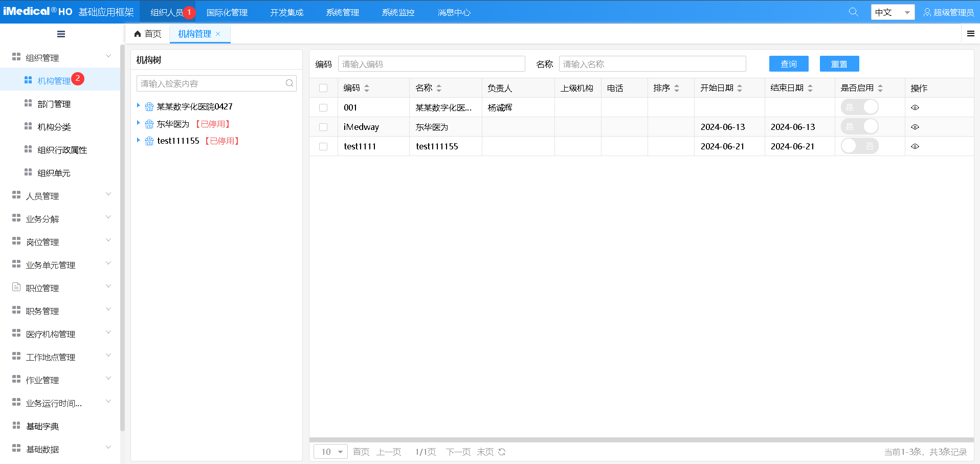Click the view eye icon for row 001

915,107
